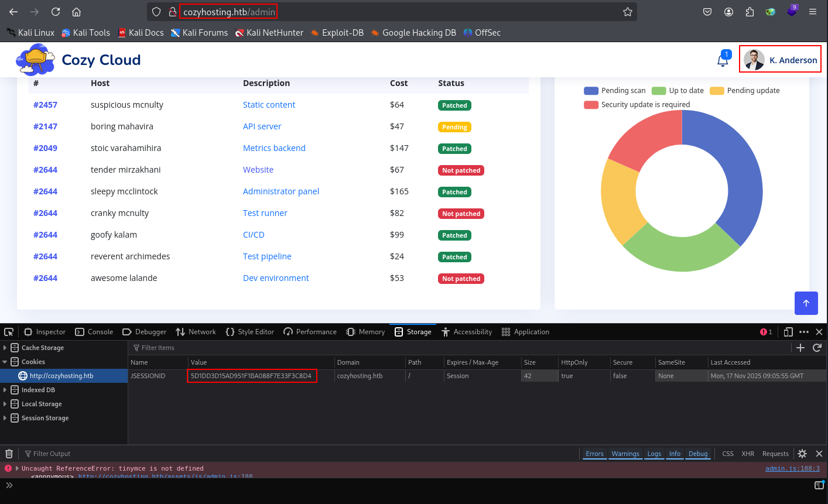
Task: Bookmark this page with star icon
Action: [628, 12]
